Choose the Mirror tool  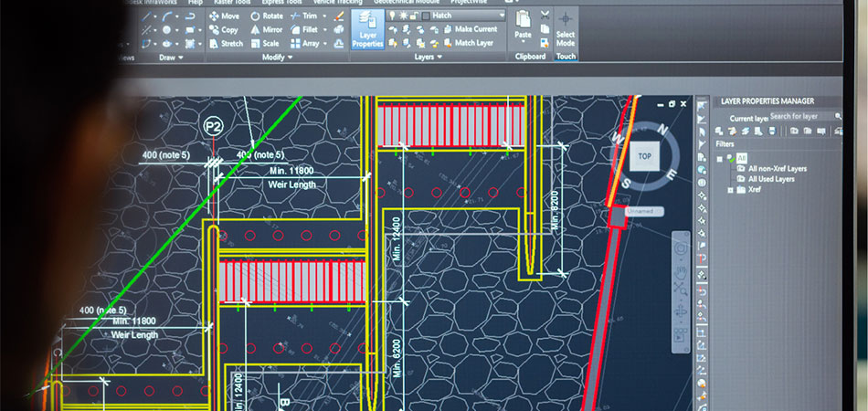[266, 30]
